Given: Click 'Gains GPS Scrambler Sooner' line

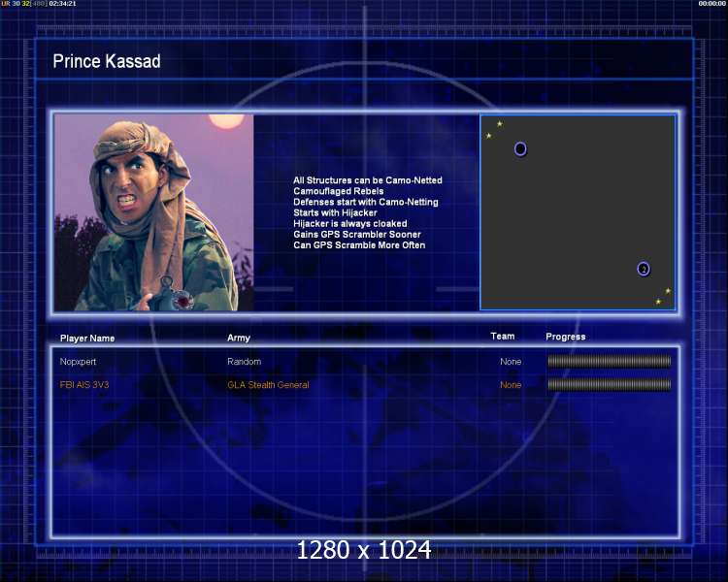Looking at the screenshot, I should tap(357, 235).
